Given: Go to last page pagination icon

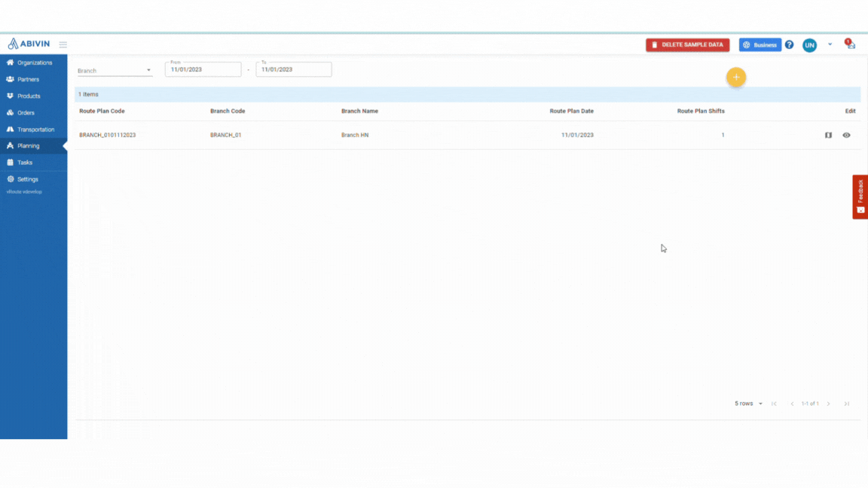Looking at the screenshot, I should pyautogui.click(x=846, y=404).
